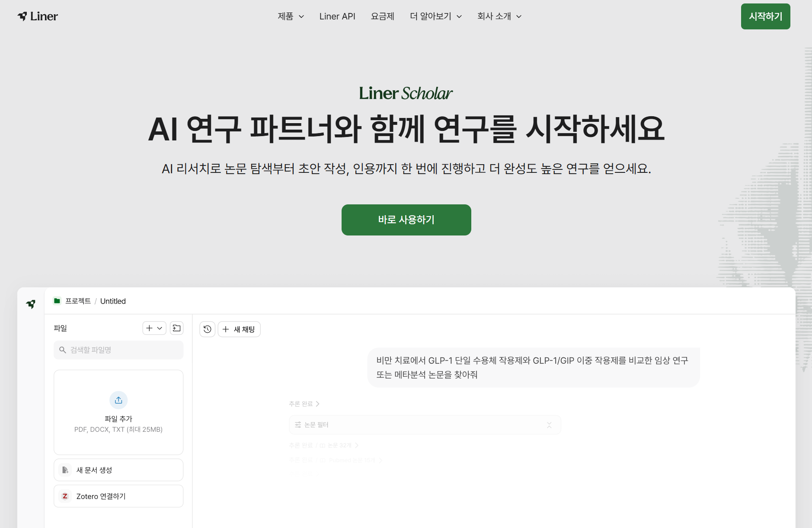This screenshot has height=528, width=812.
Task: Click the Zotero Z icon
Action: pyautogui.click(x=65, y=496)
